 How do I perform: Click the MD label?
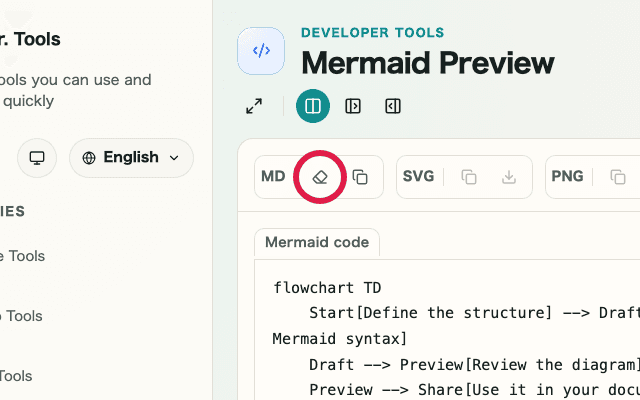[273, 177]
